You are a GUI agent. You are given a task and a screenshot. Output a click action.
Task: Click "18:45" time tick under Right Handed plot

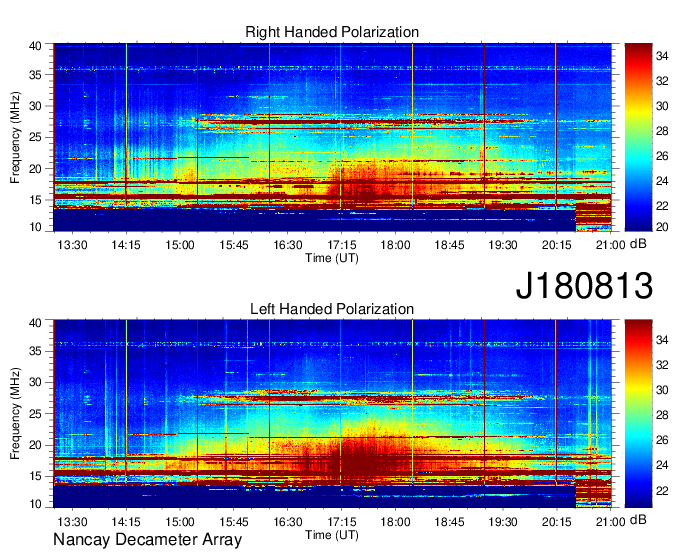[x=449, y=245]
